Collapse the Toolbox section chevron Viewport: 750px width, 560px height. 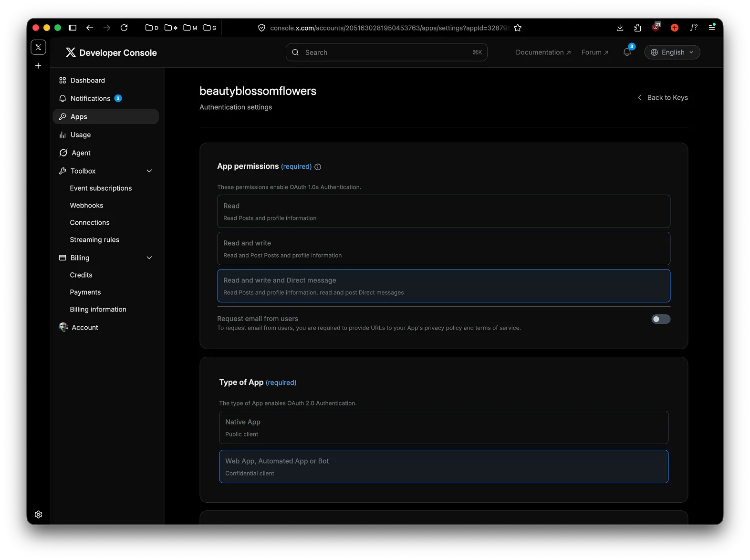(149, 171)
